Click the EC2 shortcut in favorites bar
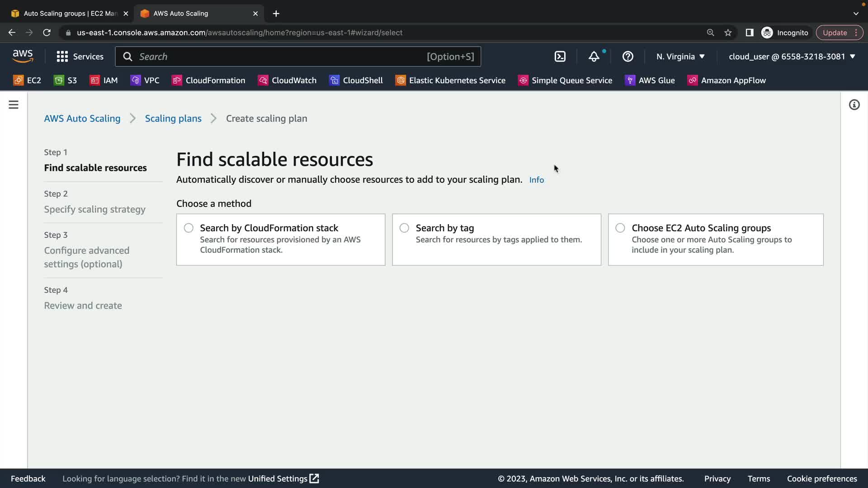The height and width of the screenshot is (488, 868). 27,80
